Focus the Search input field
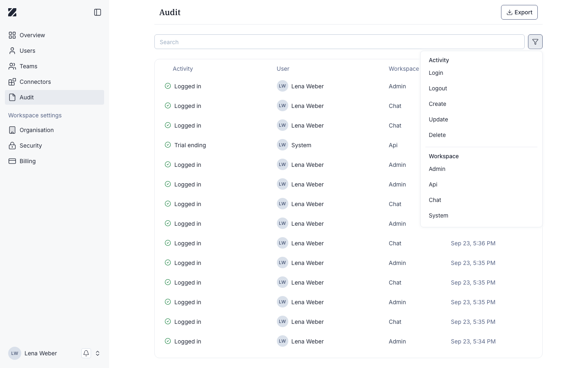Image resolution: width=588 pixels, height=368 pixels. (x=339, y=42)
